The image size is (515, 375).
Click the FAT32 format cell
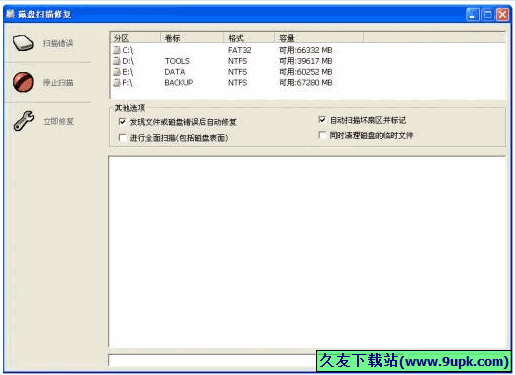(239, 50)
